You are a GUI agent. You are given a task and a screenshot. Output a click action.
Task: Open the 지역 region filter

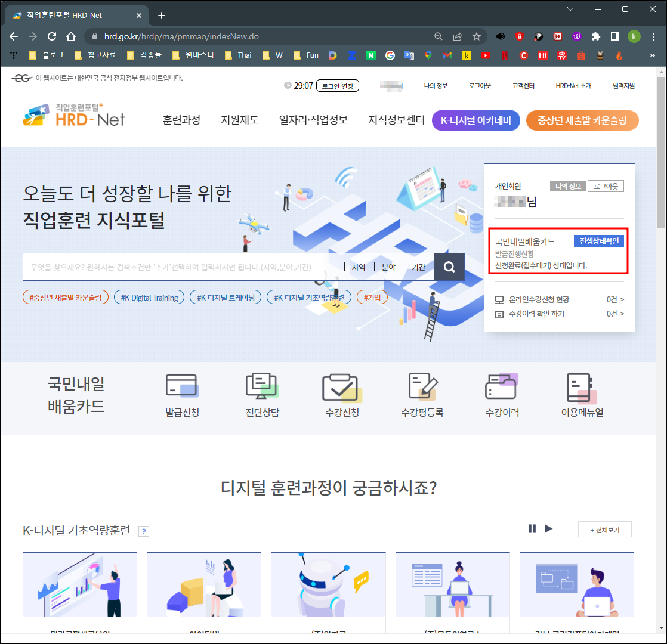point(359,267)
